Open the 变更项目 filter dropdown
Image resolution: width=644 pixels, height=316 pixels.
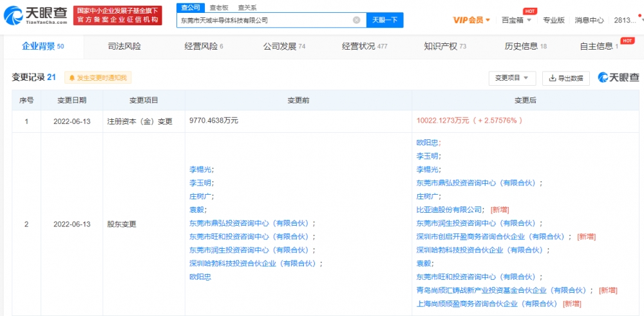point(512,78)
